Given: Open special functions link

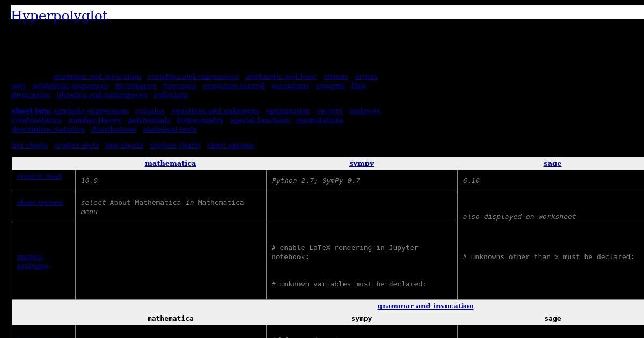Looking at the screenshot, I should [260, 120].
